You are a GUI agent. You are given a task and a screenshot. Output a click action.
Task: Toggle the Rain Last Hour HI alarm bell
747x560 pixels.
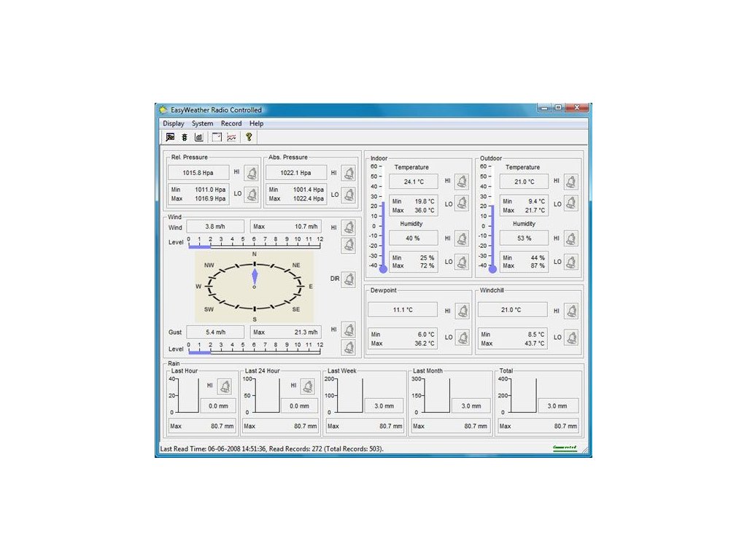tap(225, 386)
